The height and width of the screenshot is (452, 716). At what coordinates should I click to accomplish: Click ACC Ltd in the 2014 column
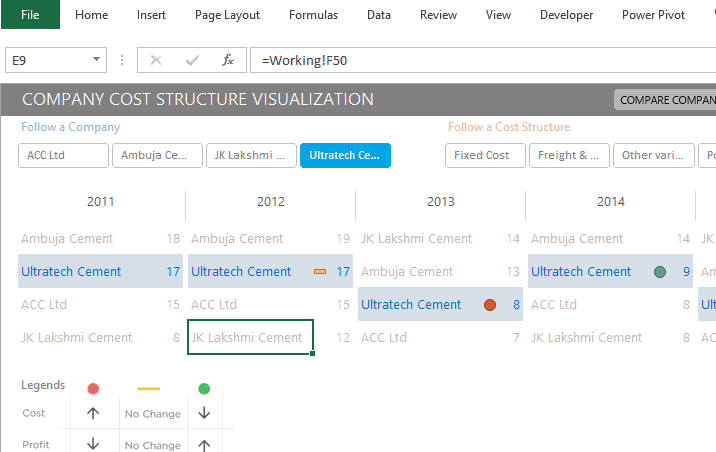[x=553, y=304]
